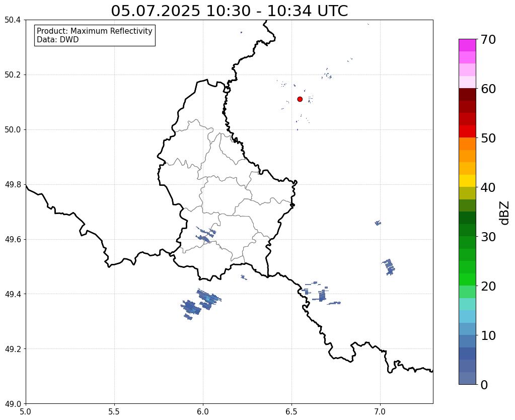Select the dark green colorbar segment near 30
515x420 pixels.
(x=467, y=230)
